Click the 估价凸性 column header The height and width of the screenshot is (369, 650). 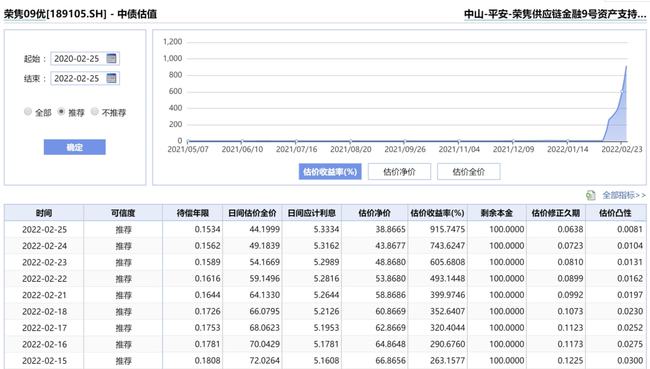(x=615, y=213)
